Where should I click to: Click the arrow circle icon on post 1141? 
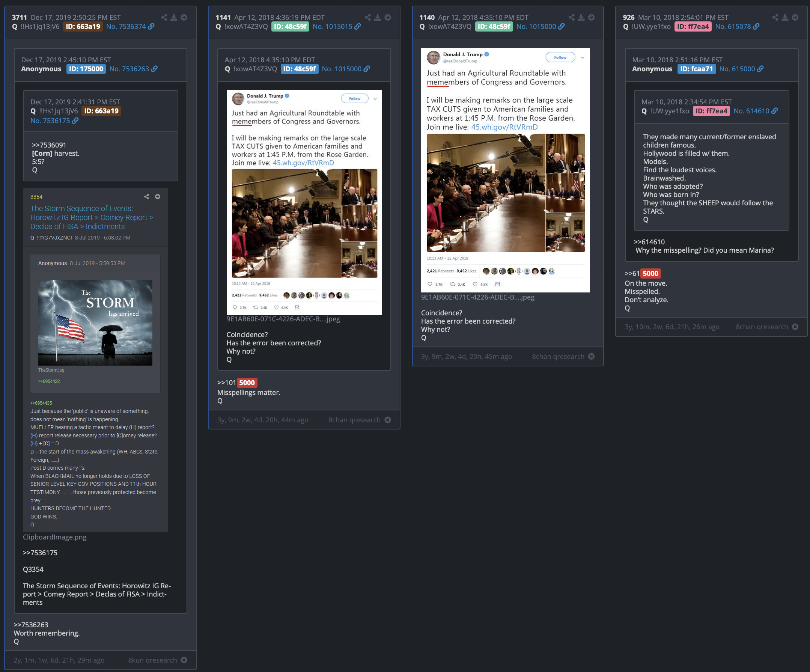coord(388,17)
